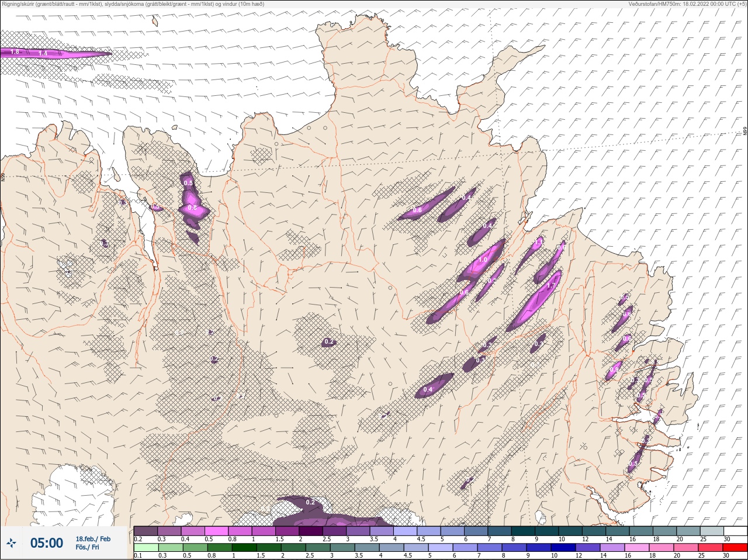
Task: Click the '0.6' label on the northernmost streak
Action: pos(417,210)
